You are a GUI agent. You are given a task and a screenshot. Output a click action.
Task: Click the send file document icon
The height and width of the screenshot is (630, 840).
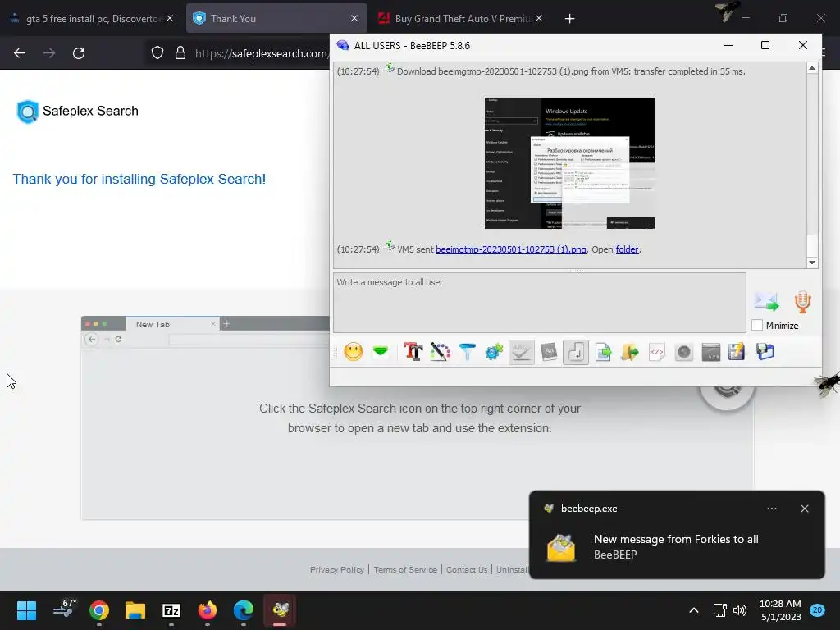[x=603, y=352]
